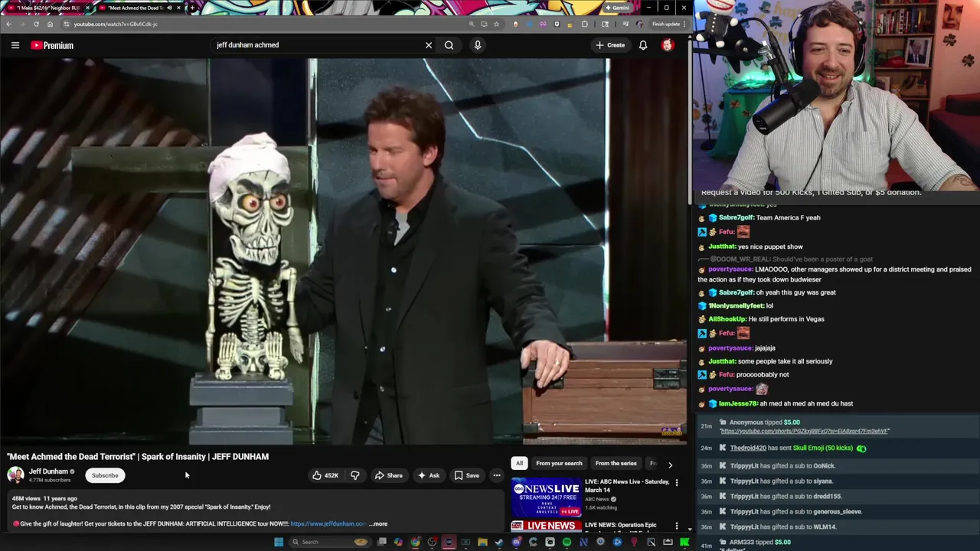The width and height of the screenshot is (980, 551).
Task: Open Spotify from the taskbar
Action: coord(567,542)
